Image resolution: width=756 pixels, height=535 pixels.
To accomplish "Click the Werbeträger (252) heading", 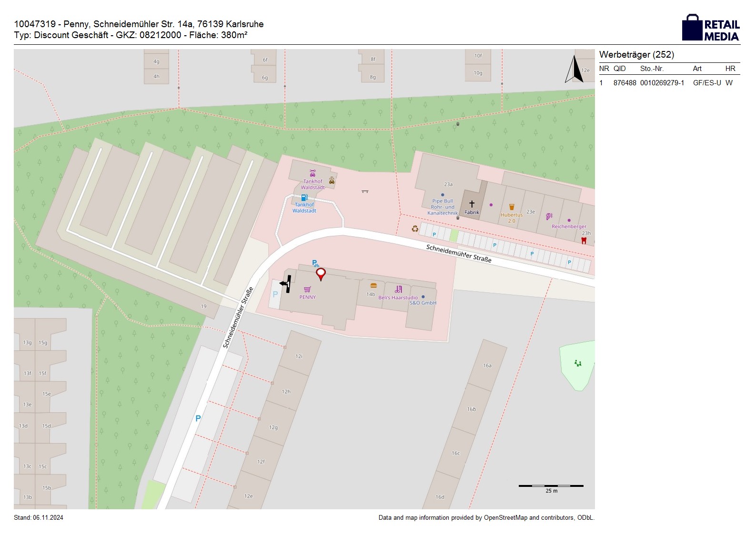I will click(x=636, y=54).
